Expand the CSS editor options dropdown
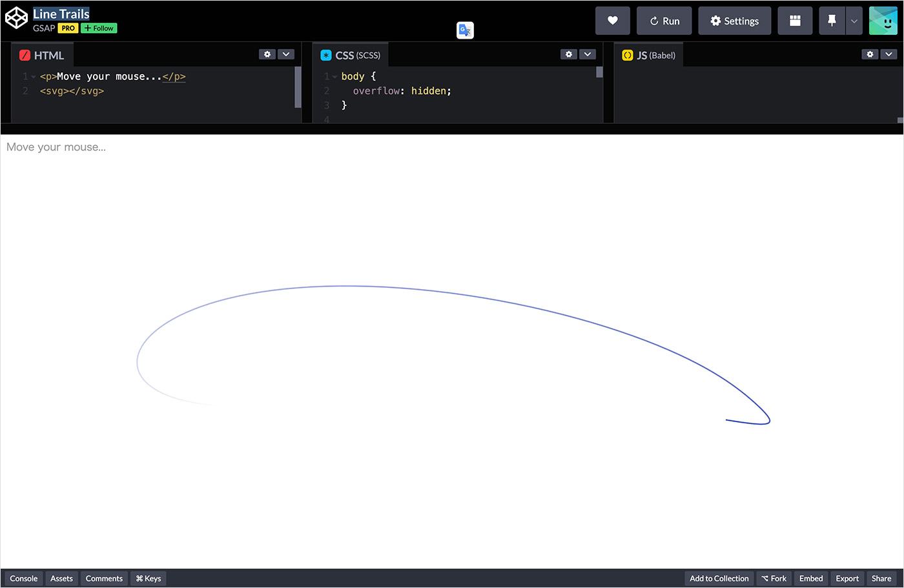This screenshot has height=588, width=904. click(x=588, y=54)
